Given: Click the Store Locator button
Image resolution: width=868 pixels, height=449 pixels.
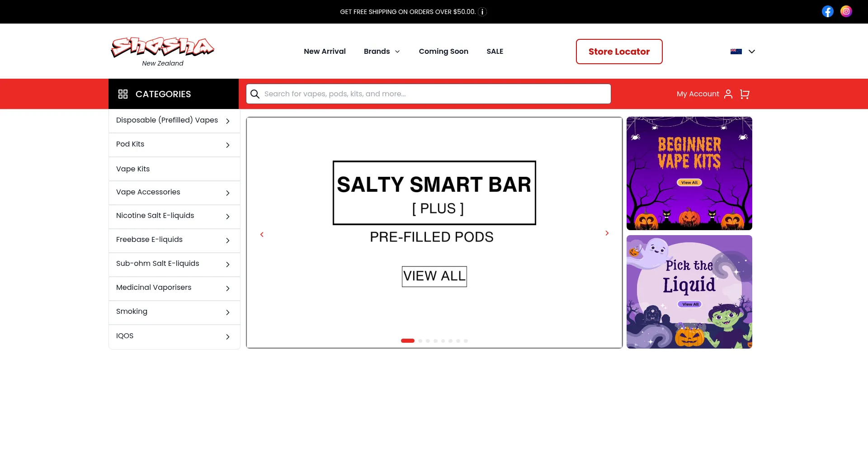Looking at the screenshot, I should click(x=619, y=52).
